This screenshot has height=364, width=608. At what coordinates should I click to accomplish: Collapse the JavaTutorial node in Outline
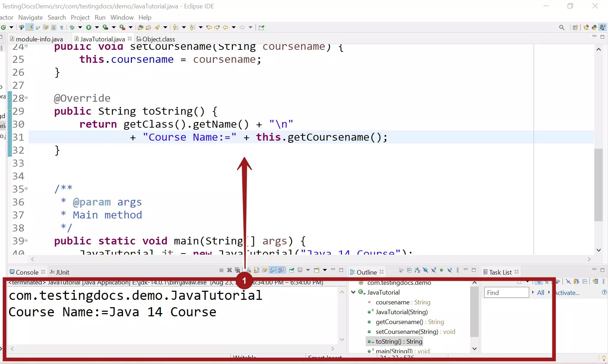353,292
